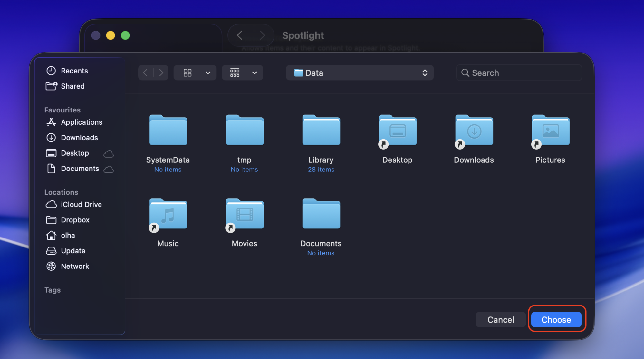Screen dimensions: 644x359
Task: Switch to icon view in dialog
Action: [187, 73]
